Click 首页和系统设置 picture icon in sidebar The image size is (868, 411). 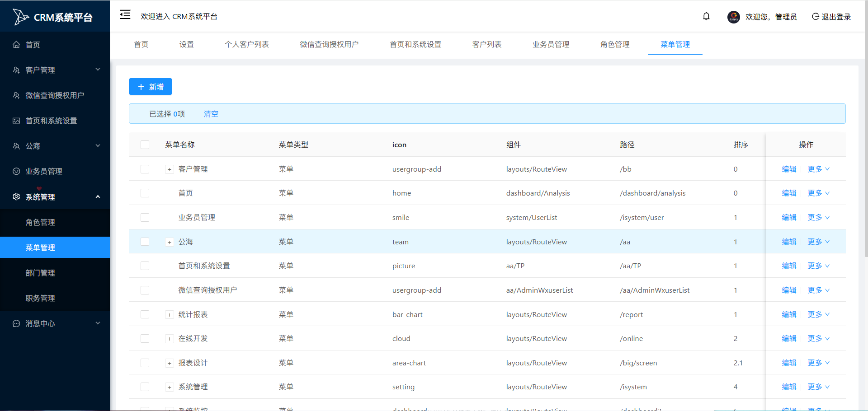[16, 121]
